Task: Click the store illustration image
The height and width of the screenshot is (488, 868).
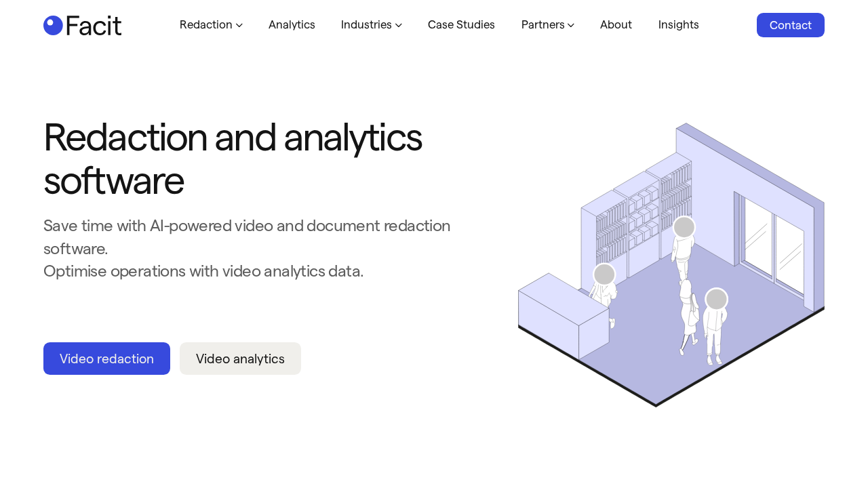Action: click(671, 264)
